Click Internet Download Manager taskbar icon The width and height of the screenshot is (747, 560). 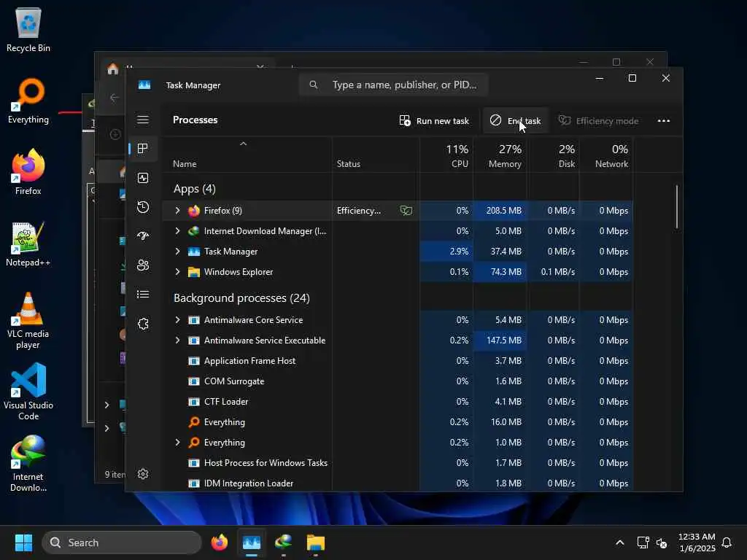click(284, 542)
